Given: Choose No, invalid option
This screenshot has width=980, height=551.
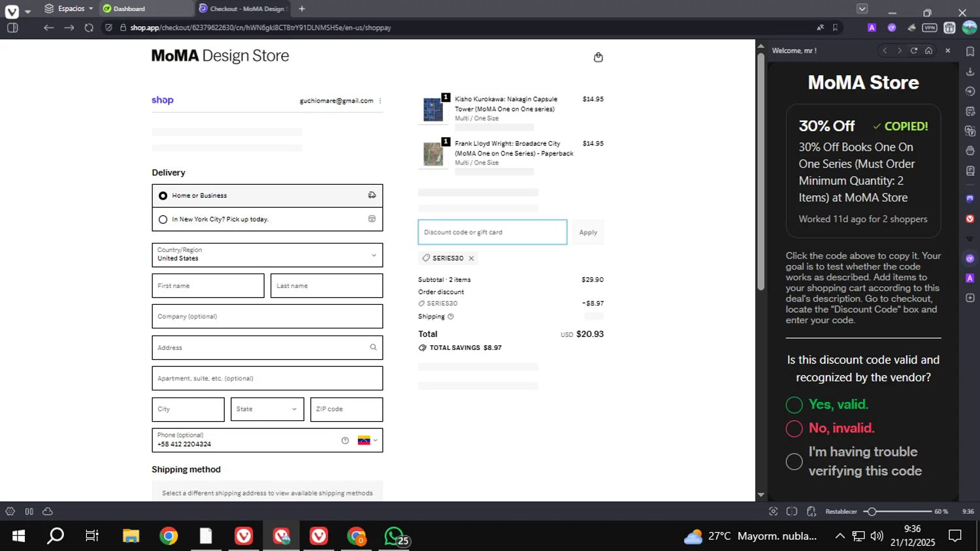Looking at the screenshot, I should pyautogui.click(x=830, y=428).
